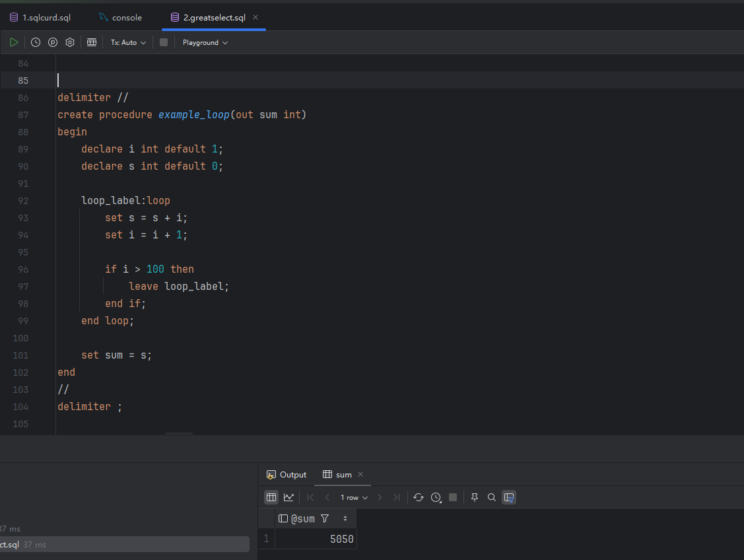
Task: Go to previous results page
Action: (x=327, y=497)
